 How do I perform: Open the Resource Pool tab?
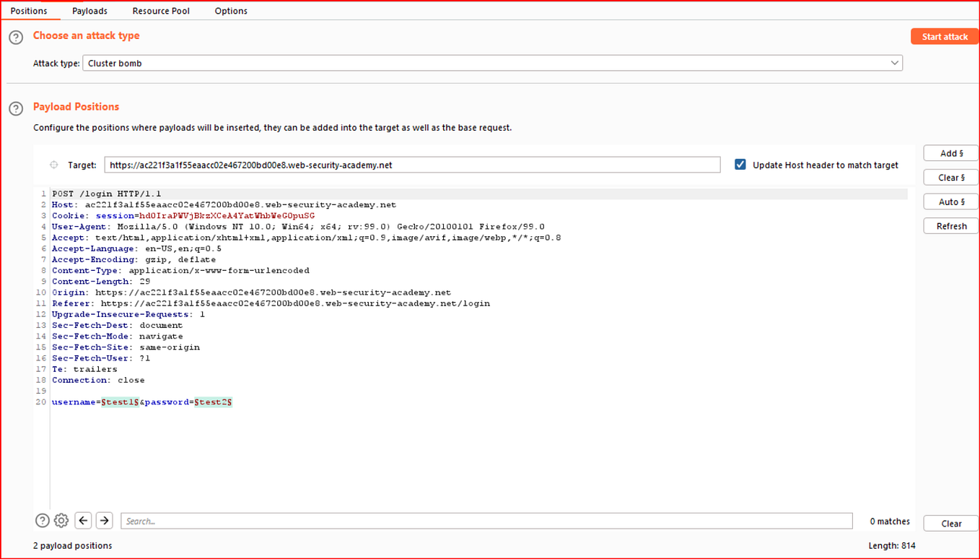click(160, 10)
